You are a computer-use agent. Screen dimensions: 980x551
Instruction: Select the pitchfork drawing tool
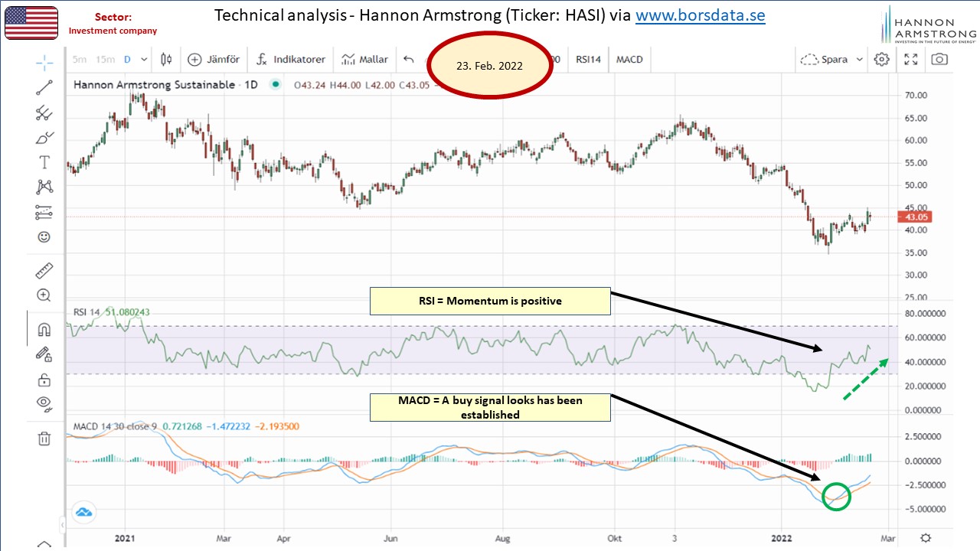click(44, 112)
